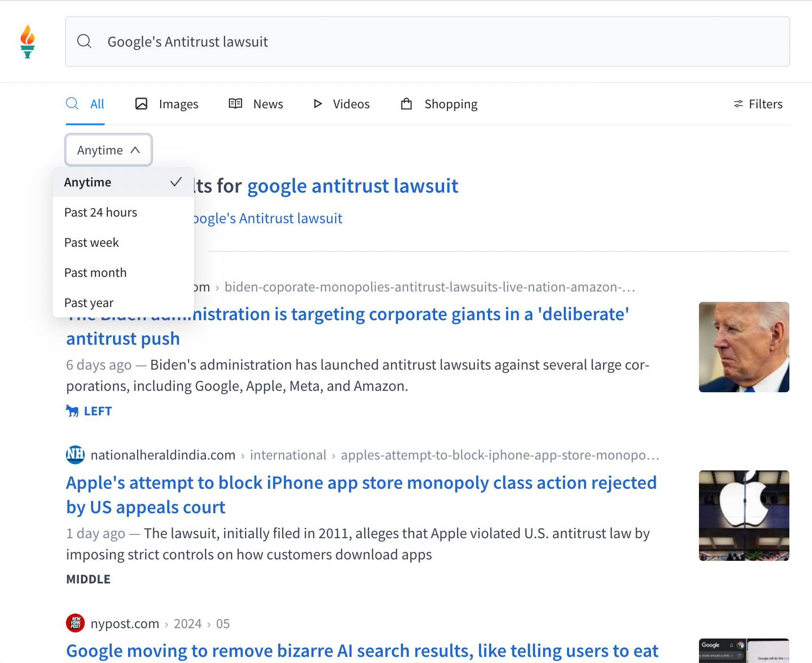Open the Shopping tab

(439, 104)
